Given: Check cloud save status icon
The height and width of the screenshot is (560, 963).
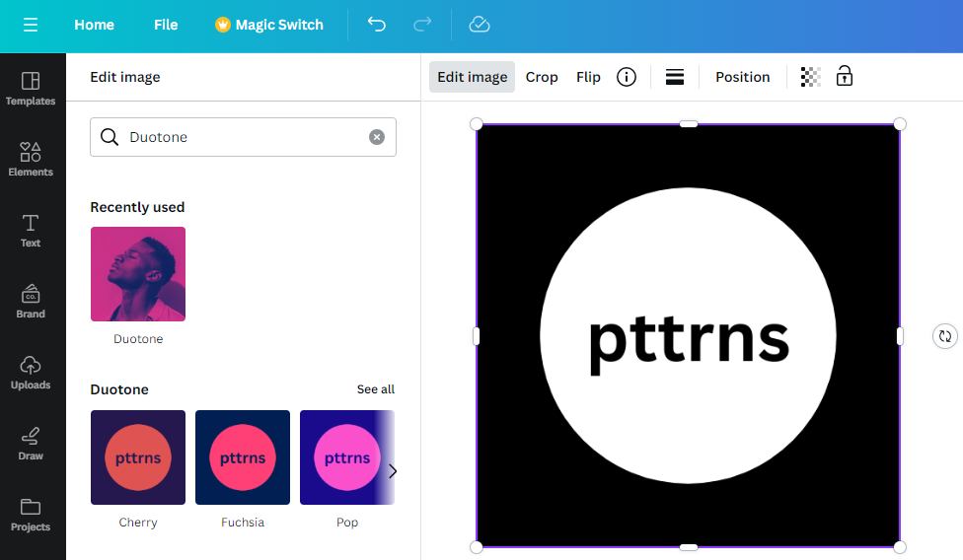Looking at the screenshot, I should click(480, 25).
